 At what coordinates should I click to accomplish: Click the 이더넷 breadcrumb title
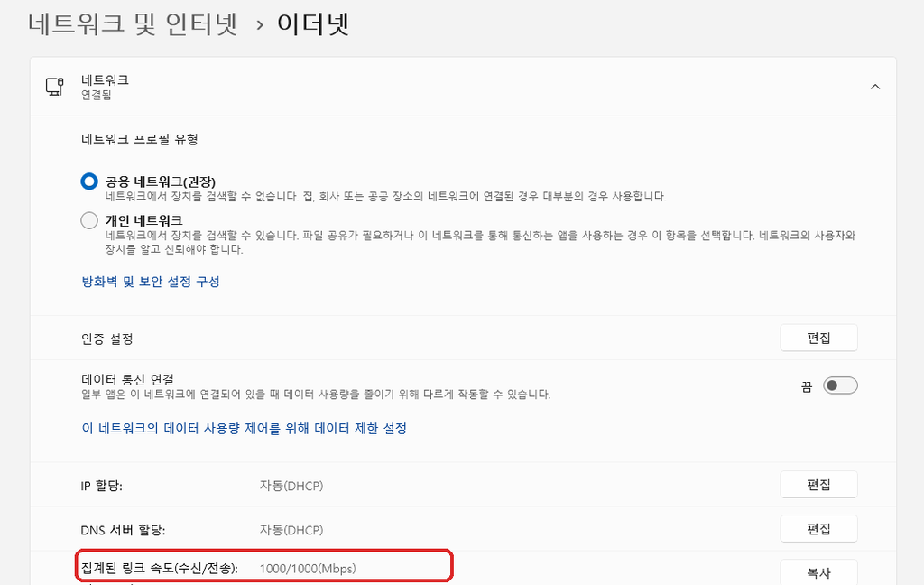(x=313, y=24)
